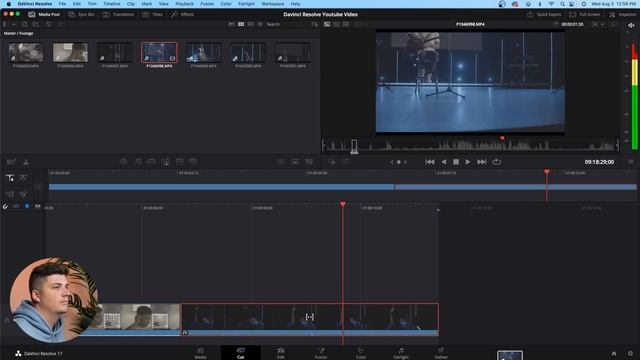
Task: Switch to the Edit page
Action: pyautogui.click(x=280, y=353)
